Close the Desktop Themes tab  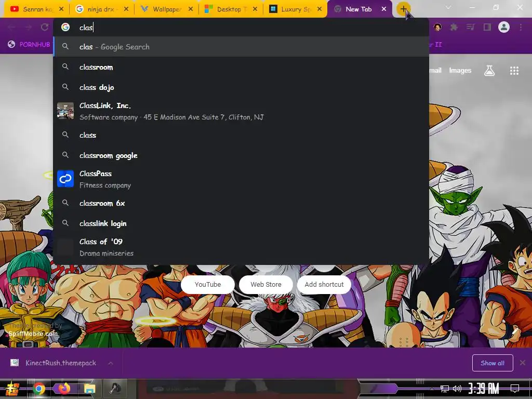[x=255, y=9]
